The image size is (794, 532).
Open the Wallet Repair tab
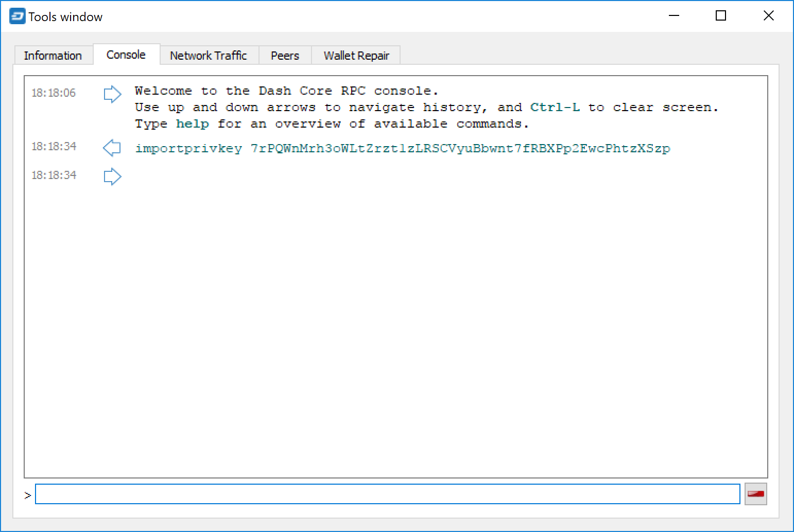356,56
